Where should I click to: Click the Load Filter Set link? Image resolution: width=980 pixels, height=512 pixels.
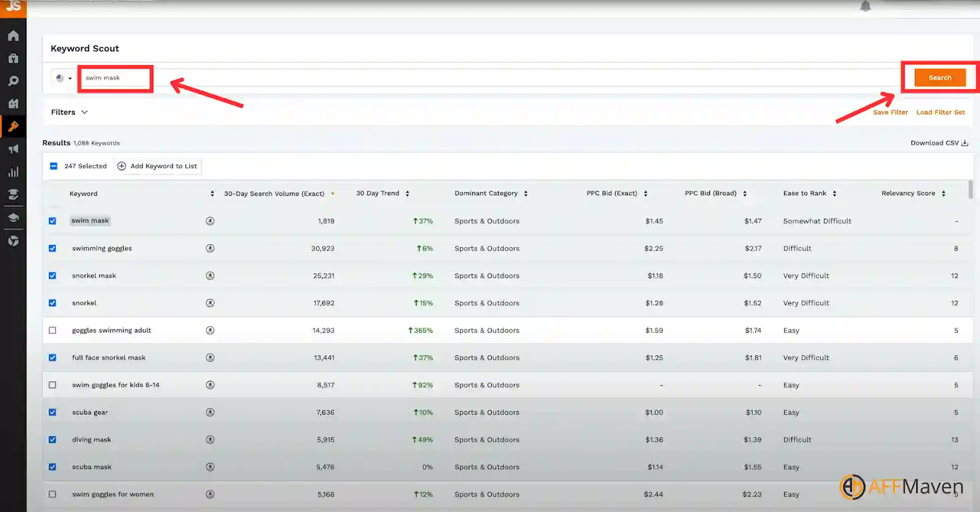[940, 112]
